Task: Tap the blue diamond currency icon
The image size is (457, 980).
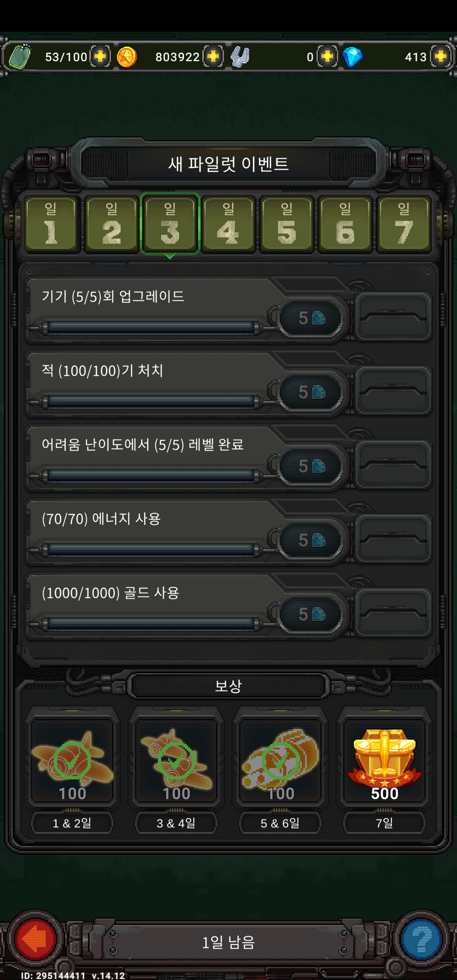Action: [x=352, y=57]
